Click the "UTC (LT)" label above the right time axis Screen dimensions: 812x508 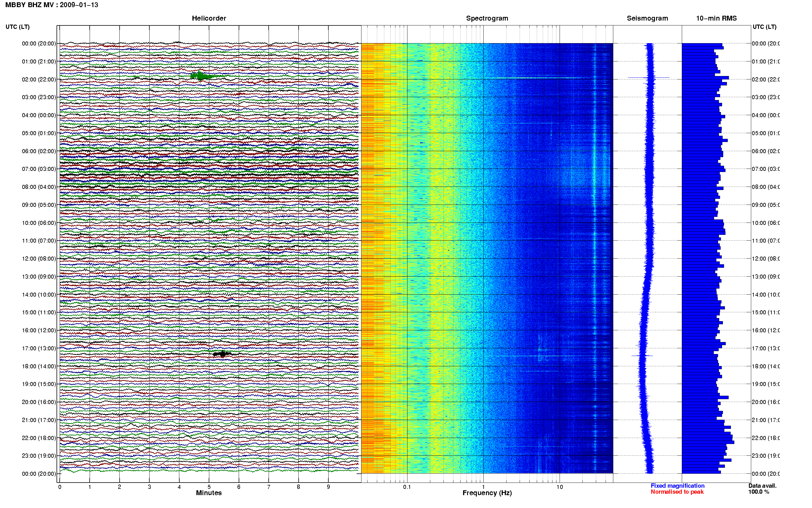(764, 27)
